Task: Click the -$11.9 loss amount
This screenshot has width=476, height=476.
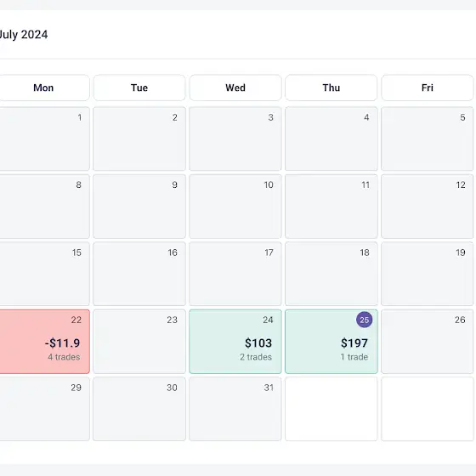Action: coord(63,343)
